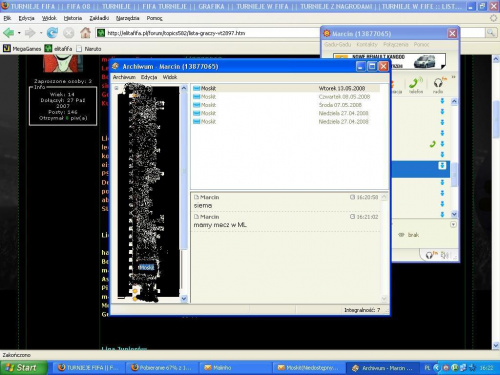The height and width of the screenshot is (375, 500).
Task: Select the Moskit conversation from Wtorek 13.05.2008
Action: 286,88
